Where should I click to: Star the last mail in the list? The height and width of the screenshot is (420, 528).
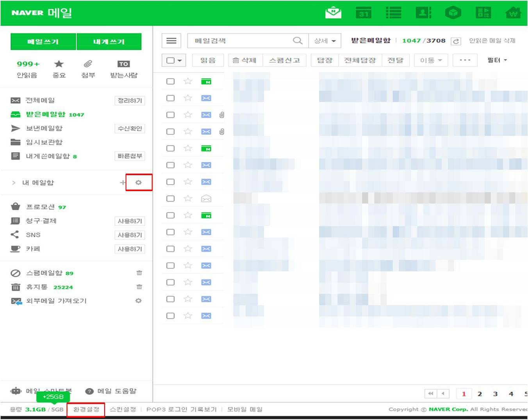pos(188,316)
